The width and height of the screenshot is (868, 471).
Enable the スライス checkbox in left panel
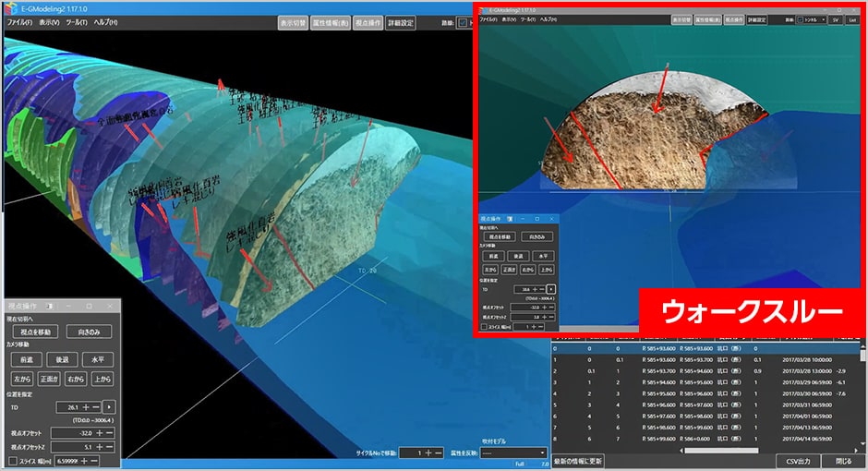13,460
